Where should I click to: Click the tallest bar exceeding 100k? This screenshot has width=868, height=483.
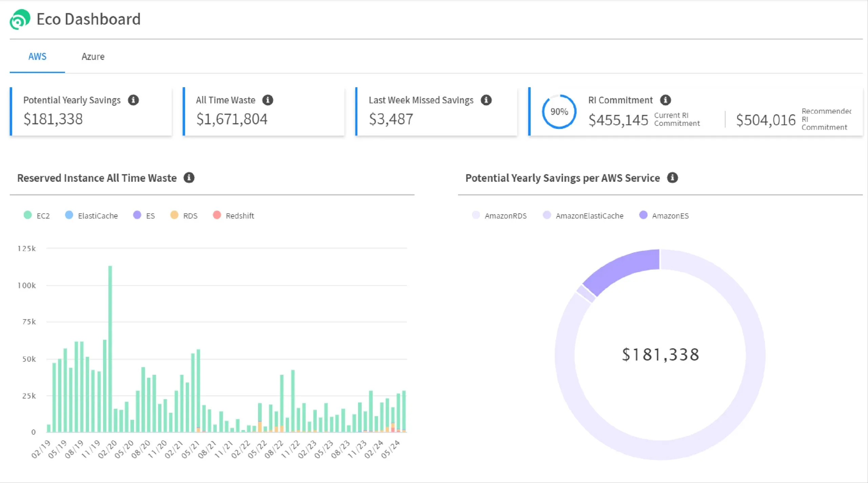coord(110,349)
